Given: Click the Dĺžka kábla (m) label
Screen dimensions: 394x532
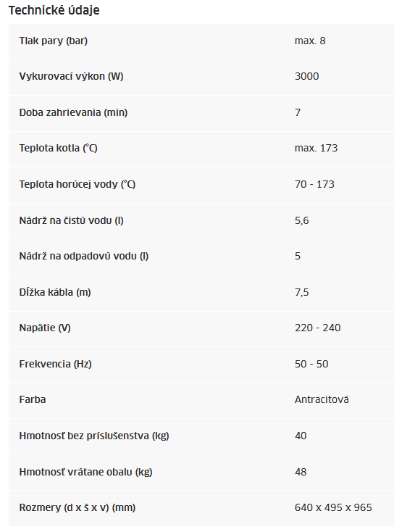Looking at the screenshot, I should point(55,292).
